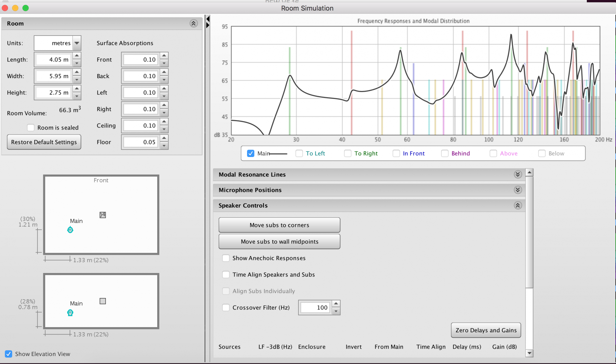Click the Main speaker icon in plan view
Screen dimensions: 616x364
[70, 230]
